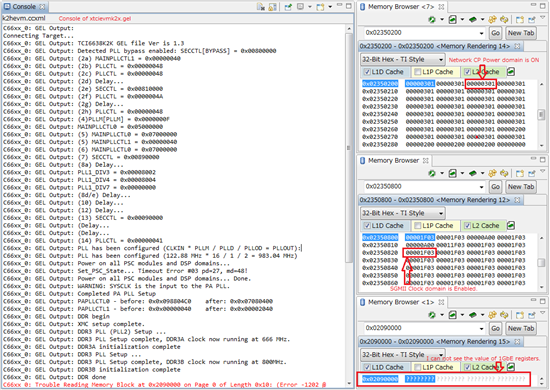Image resolution: width=550 pixels, height=390 pixels.
Task: Click the toggle rendering sync icon in Memory Browser <1>
Action: pyautogui.click(x=504, y=315)
